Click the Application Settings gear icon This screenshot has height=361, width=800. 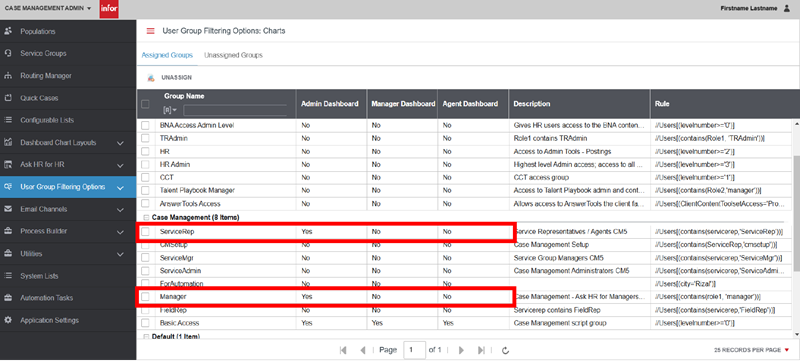(x=8, y=320)
